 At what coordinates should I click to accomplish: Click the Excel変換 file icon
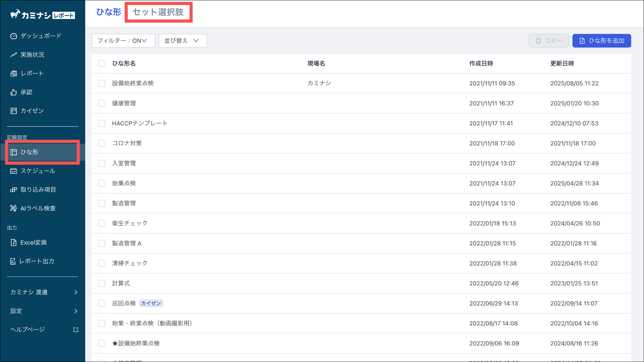click(x=13, y=243)
